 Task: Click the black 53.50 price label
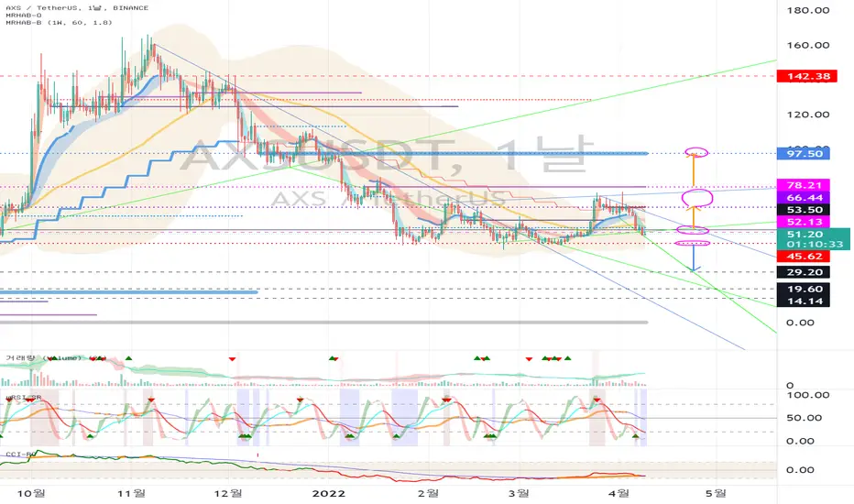click(x=804, y=210)
